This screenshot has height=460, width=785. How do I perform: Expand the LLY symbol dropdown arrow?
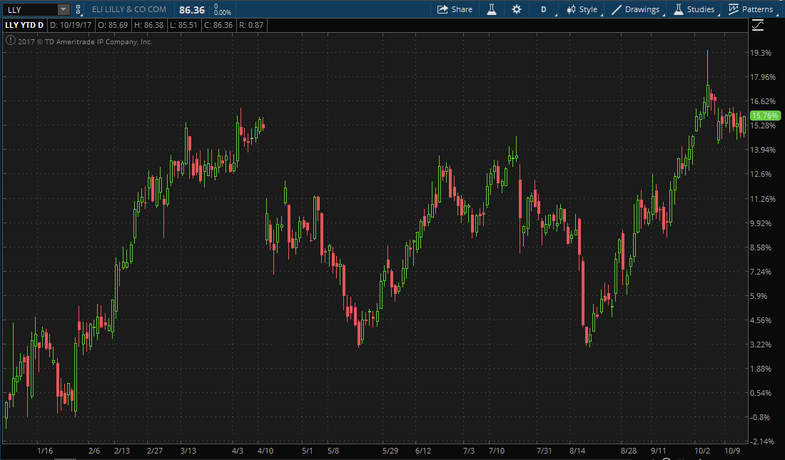pyautogui.click(x=63, y=10)
